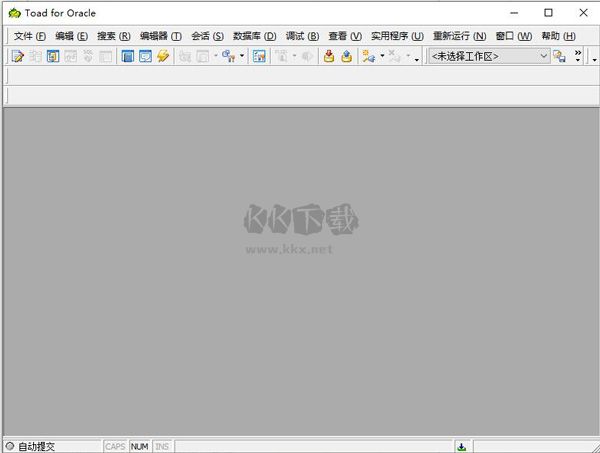The image size is (600, 453).
Task: Expand the toolbar overflow chevron »
Action: point(577,55)
